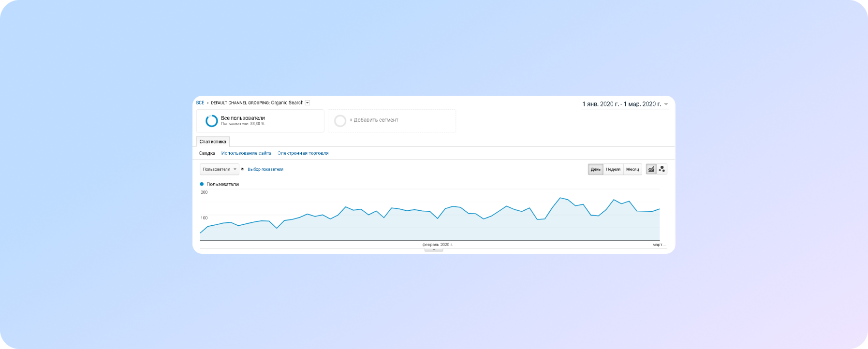868x349 pixels.
Task: Switch to the line chart view icon
Action: pos(651,169)
